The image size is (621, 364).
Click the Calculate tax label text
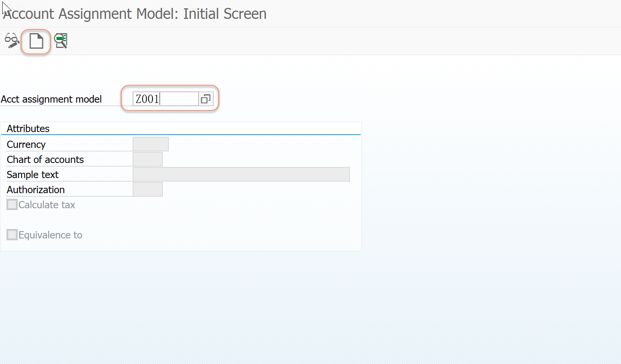47,205
